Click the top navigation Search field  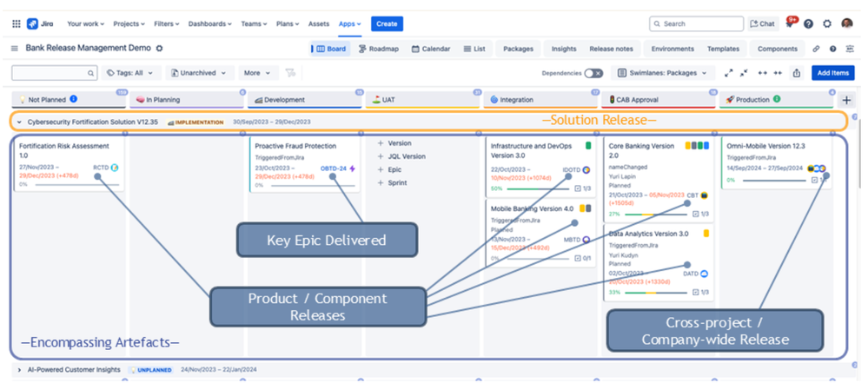(696, 23)
